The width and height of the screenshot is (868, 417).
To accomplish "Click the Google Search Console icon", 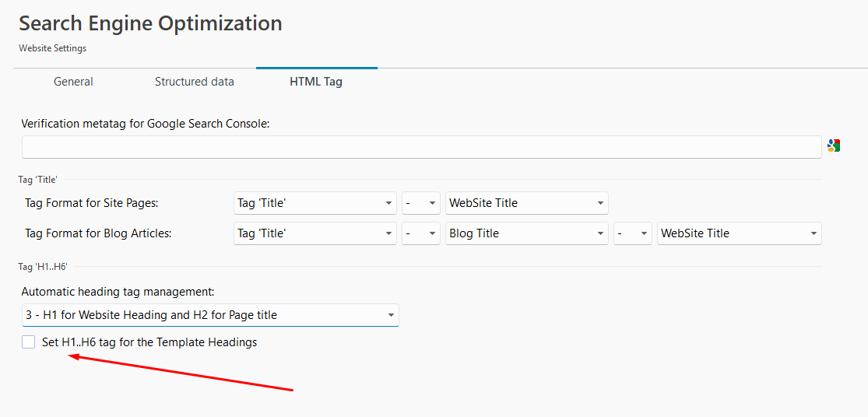I will click(x=834, y=146).
